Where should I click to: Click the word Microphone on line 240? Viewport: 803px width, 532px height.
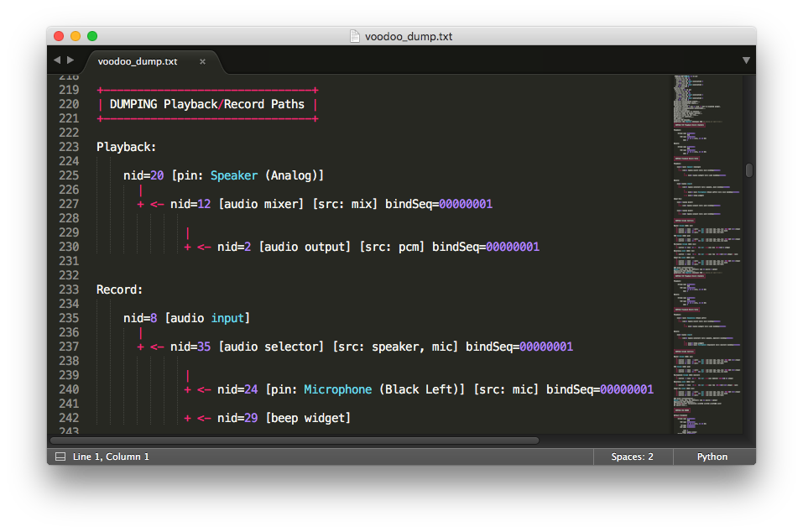pyautogui.click(x=338, y=389)
